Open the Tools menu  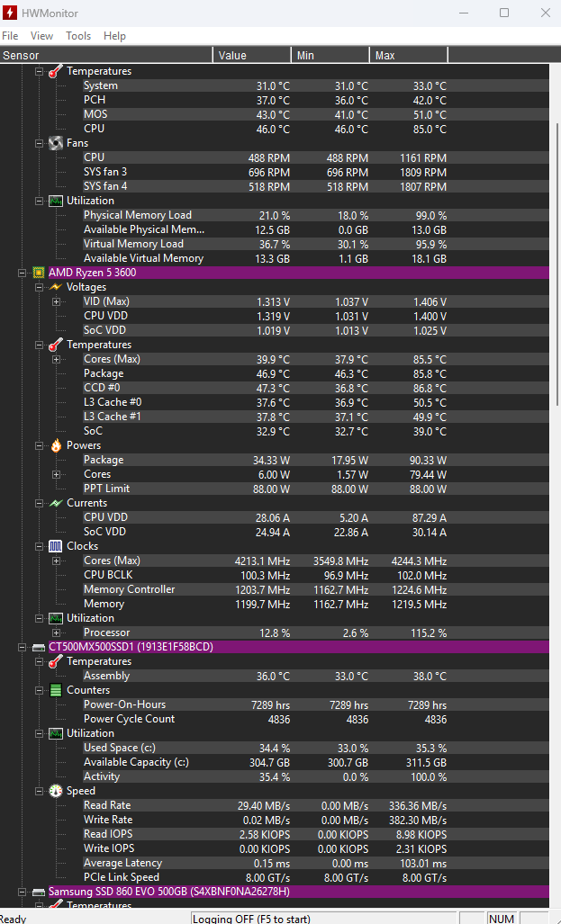point(78,36)
